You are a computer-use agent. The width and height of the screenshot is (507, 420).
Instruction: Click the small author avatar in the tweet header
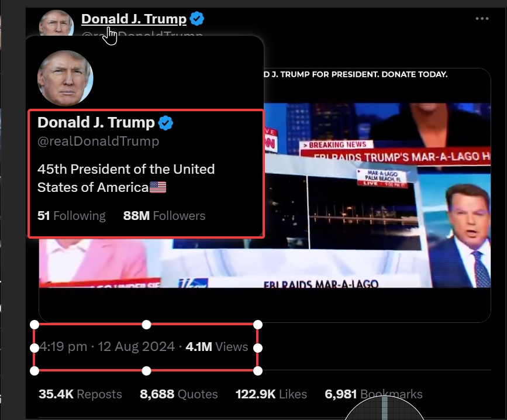(56, 23)
